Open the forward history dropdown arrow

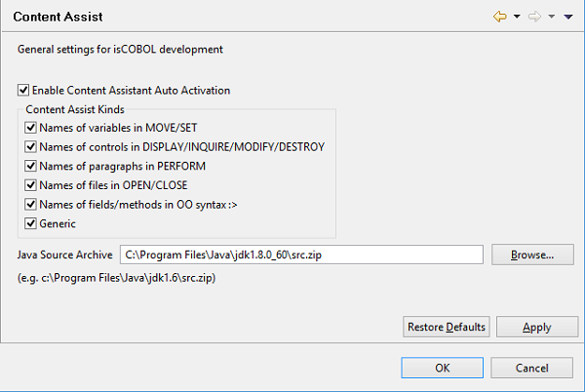(x=551, y=18)
